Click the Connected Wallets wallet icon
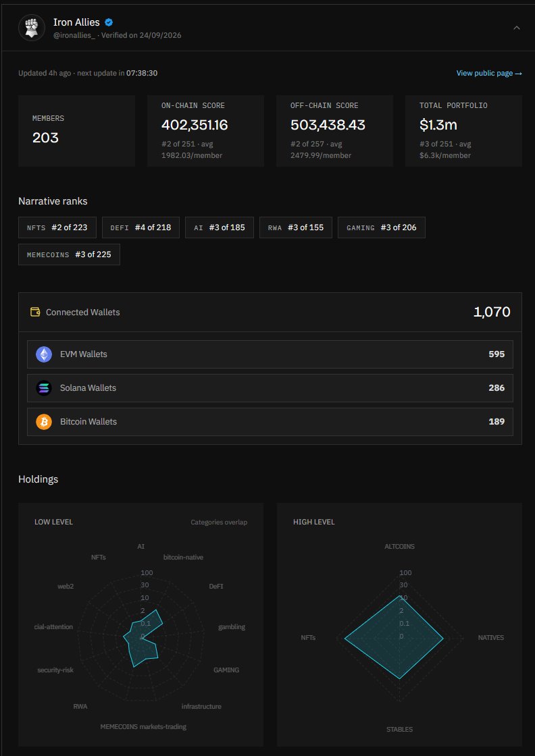This screenshot has height=756, width=535. [x=35, y=312]
